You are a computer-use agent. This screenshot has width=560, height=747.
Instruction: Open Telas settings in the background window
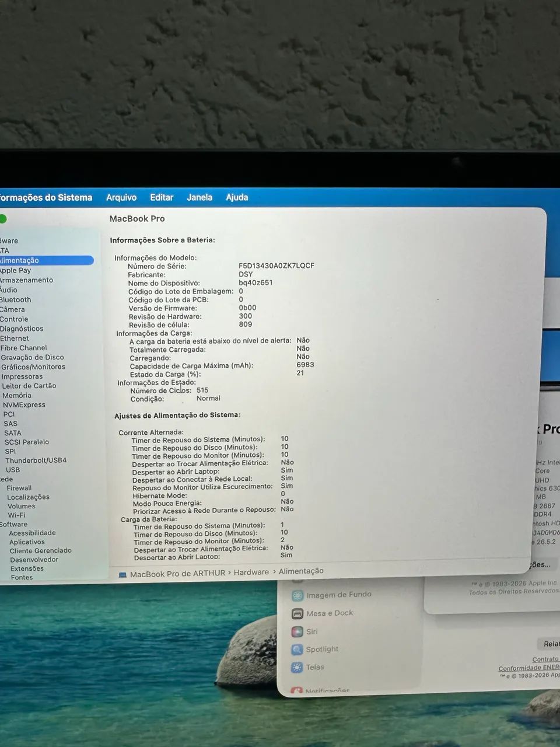pos(308,667)
